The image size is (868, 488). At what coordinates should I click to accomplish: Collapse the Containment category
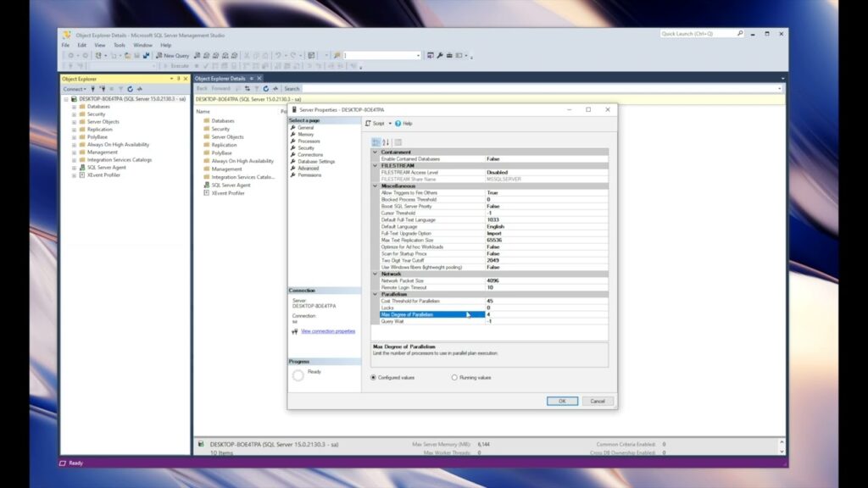click(x=375, y=152)
